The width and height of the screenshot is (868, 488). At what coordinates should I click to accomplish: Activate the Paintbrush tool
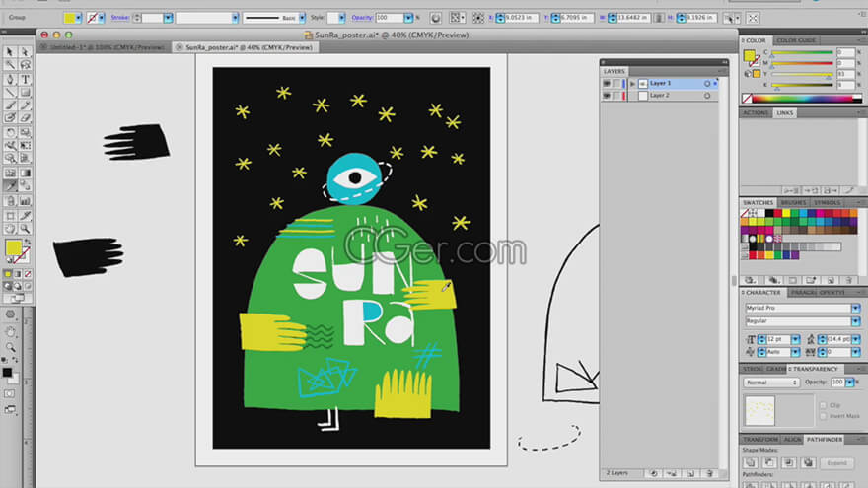(x=10, y=105)
